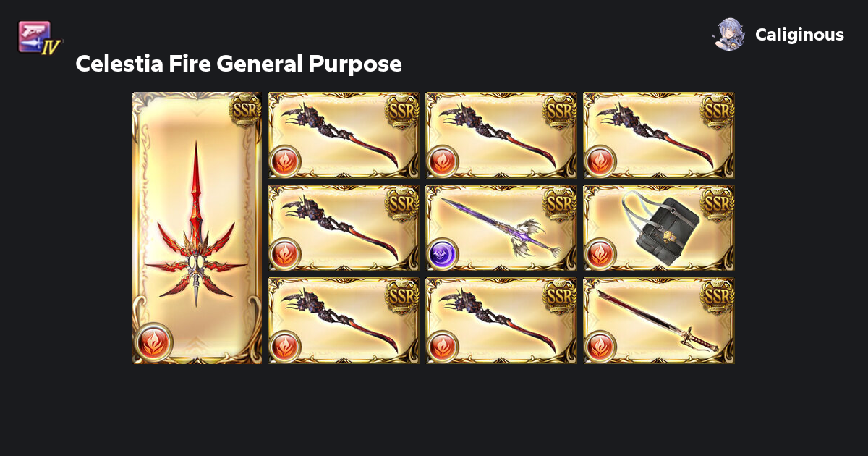Image resolution: width=868 pixels, height=456 pixels.
Task: Click fire element icon on main weapon
Action: (153, 340)
